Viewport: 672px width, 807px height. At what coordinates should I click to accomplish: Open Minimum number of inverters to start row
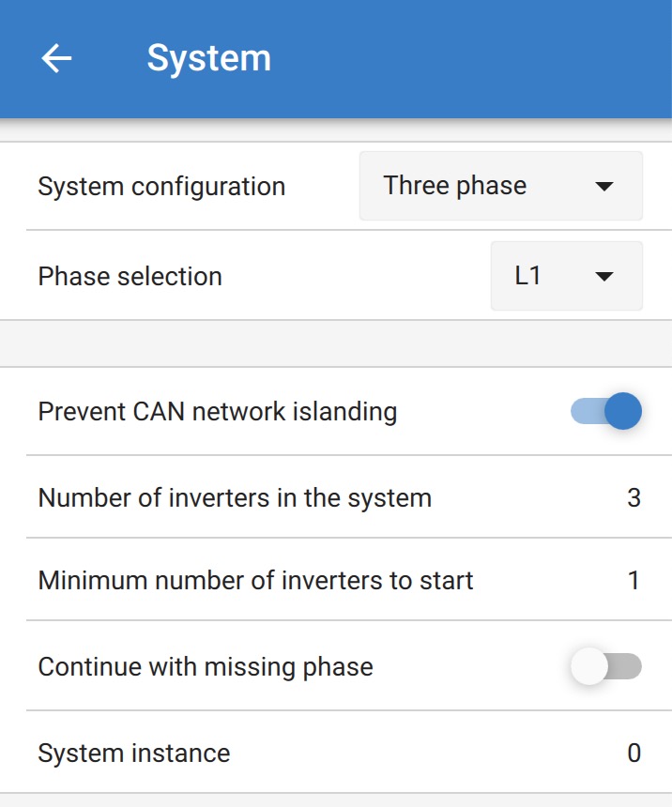(255, 580)
